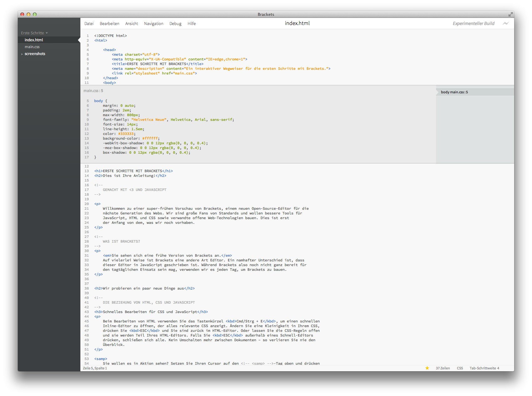This screenshot has width=532, height=396.
Task: Select the body main.css:5 rule entry
Action: 454,92
